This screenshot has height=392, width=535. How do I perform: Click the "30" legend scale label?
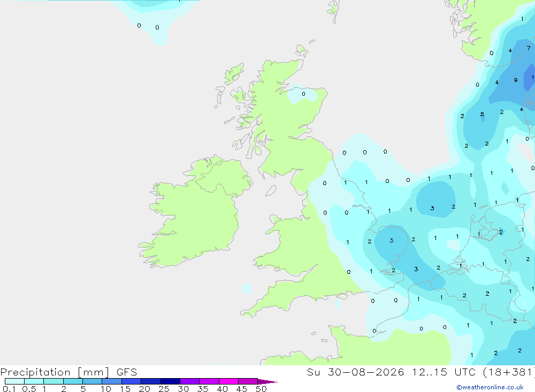pos(183,389)
